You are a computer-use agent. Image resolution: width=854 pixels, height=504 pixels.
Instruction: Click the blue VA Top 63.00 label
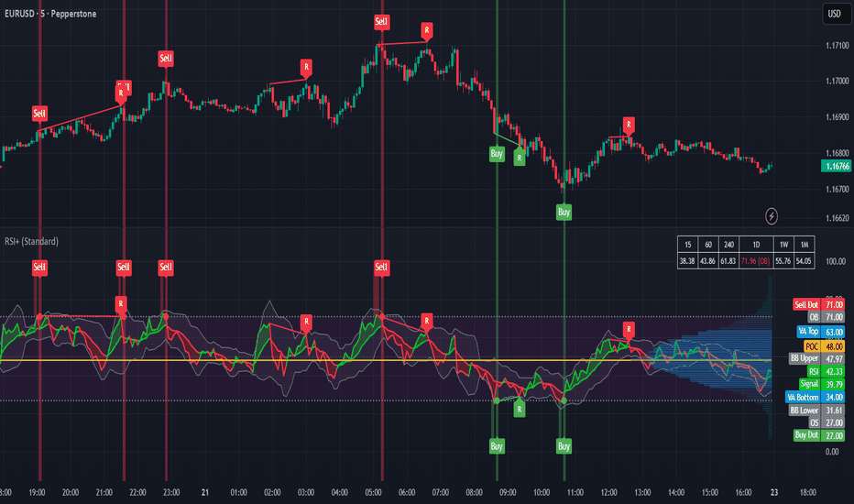(821, 332)
